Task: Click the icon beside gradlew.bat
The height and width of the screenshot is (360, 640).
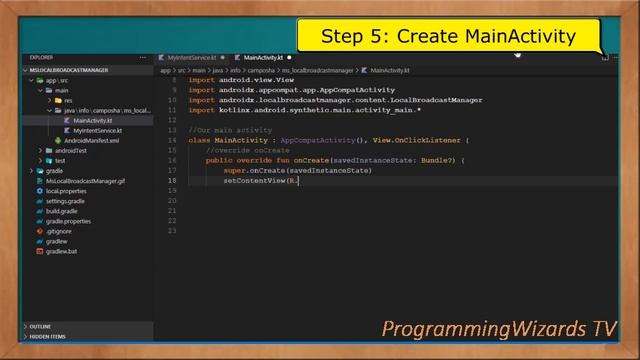Action: (x=40, y=251)
